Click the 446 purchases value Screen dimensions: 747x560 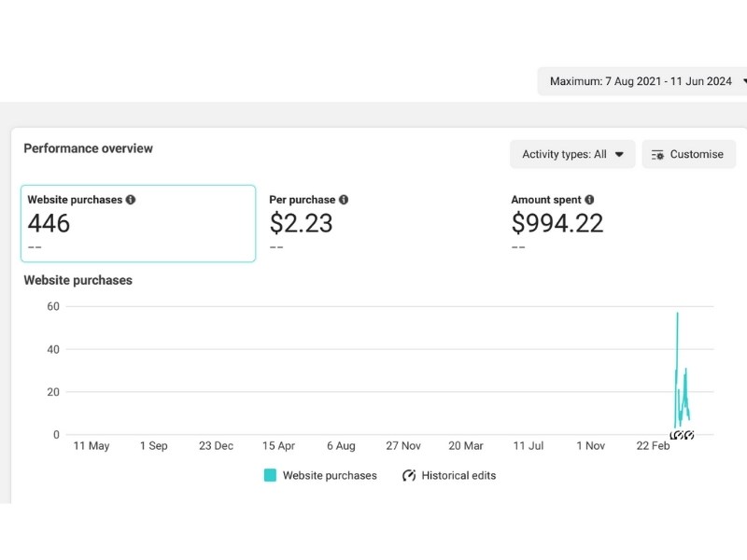49,223
